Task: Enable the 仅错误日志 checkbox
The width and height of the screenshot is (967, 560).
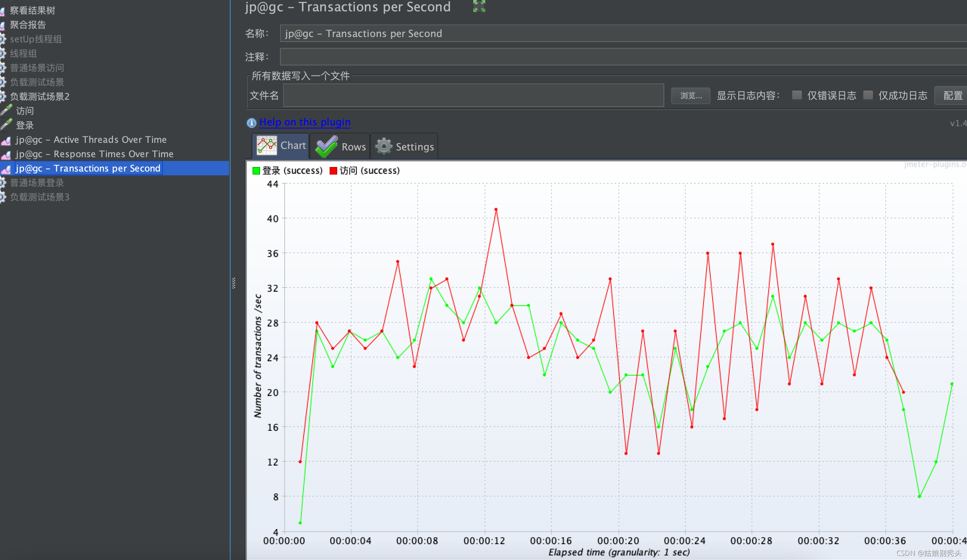Action: tap(797, 95)
